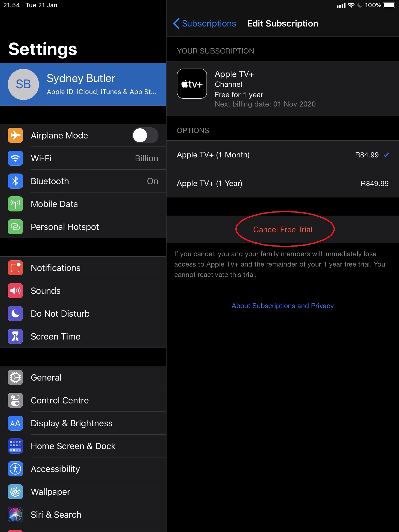Tap the Personal Hotspot link icon
399x532 pixels.
pyautogui.click(x=15, y=227)
